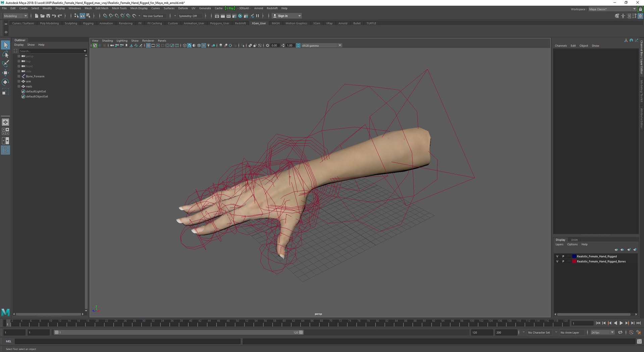Redo the last action
This screenshot has height=352, width=644.
click(60, 16)
